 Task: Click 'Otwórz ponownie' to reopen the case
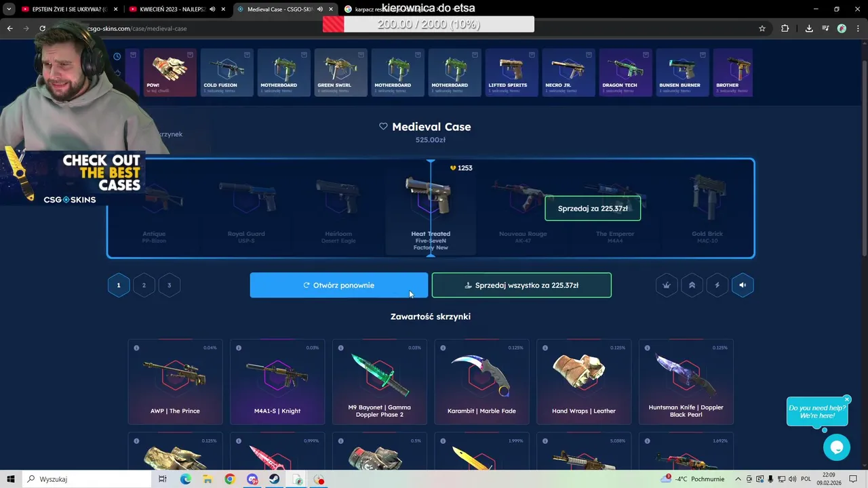339,285
